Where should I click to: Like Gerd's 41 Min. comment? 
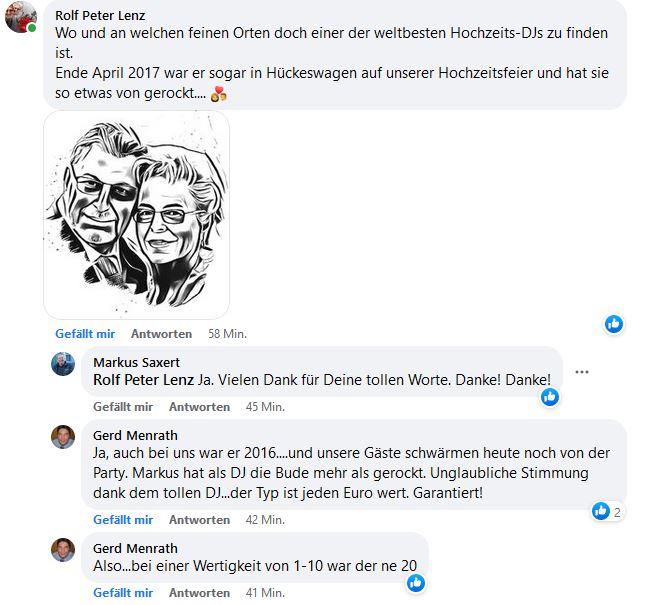pyautogui.click(x=123, y=593)
